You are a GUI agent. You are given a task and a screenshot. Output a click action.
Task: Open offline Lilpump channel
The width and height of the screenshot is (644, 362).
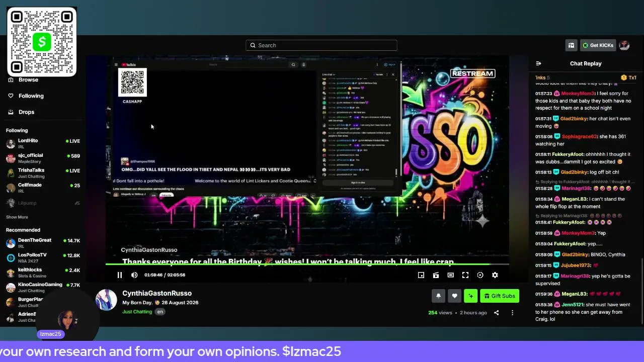click(x=43, y=203)
